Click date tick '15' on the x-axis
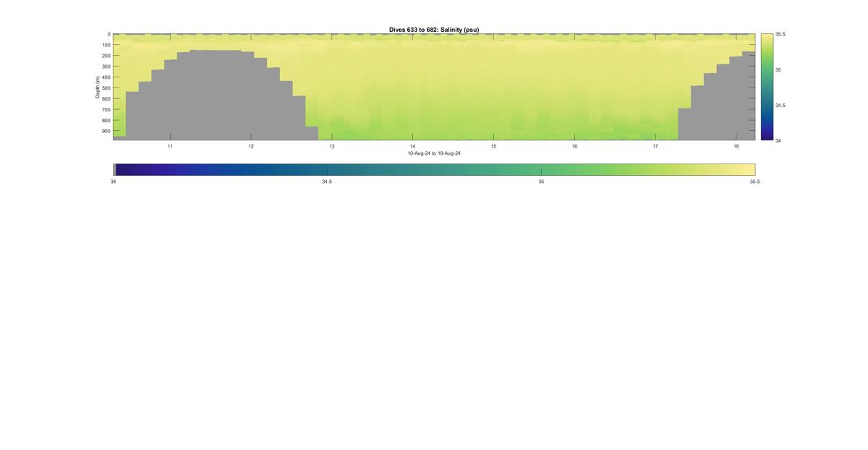Screen dimensions: 868x450 coord(493,146)
